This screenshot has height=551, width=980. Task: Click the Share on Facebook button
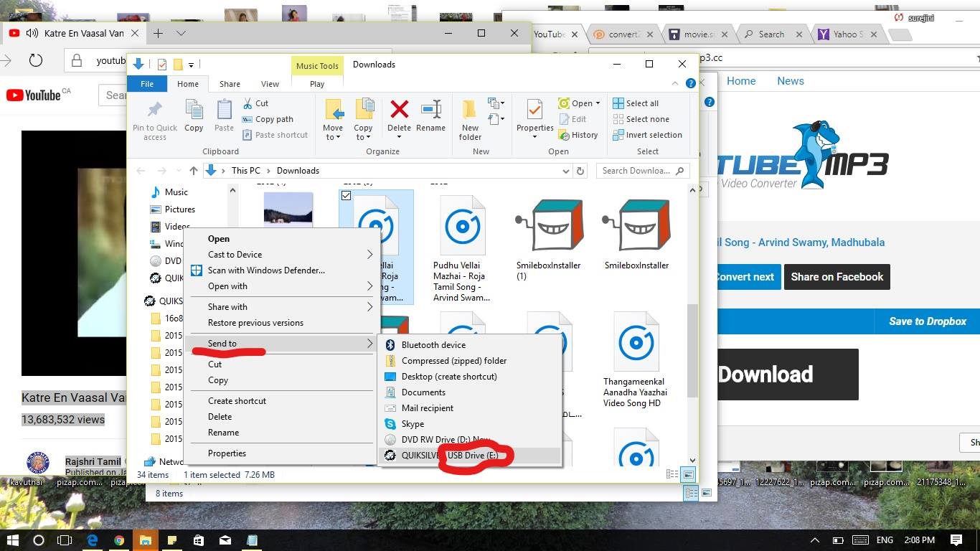pos(837,277)
